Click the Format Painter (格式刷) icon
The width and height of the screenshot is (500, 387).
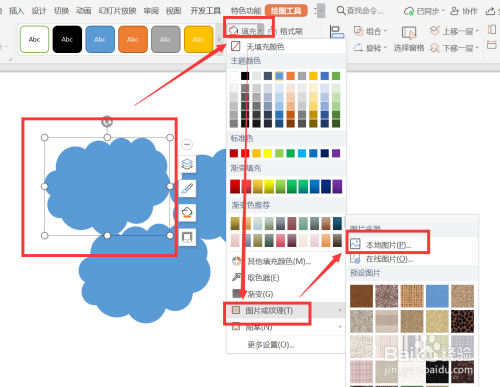pos(272,31)
